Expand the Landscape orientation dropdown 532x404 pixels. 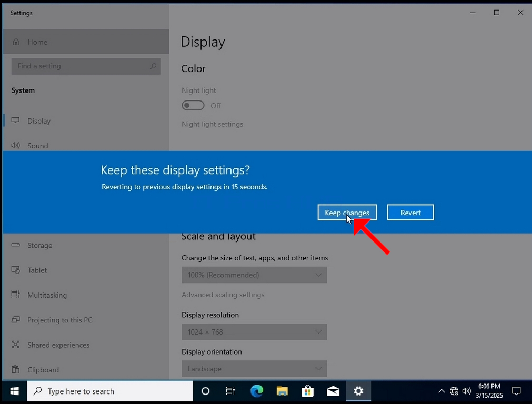pyautogui.click(x=254, y=369)
